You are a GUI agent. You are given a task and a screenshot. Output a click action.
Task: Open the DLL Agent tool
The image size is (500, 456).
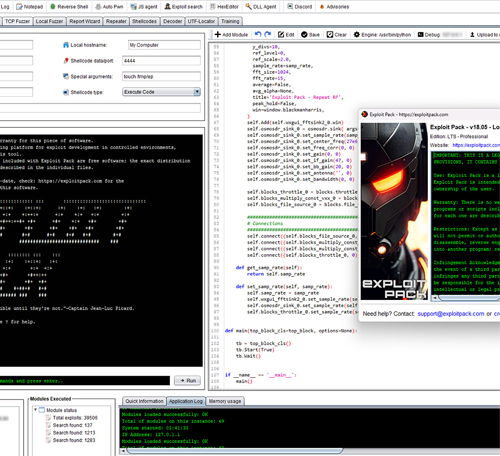coord(261,7)
